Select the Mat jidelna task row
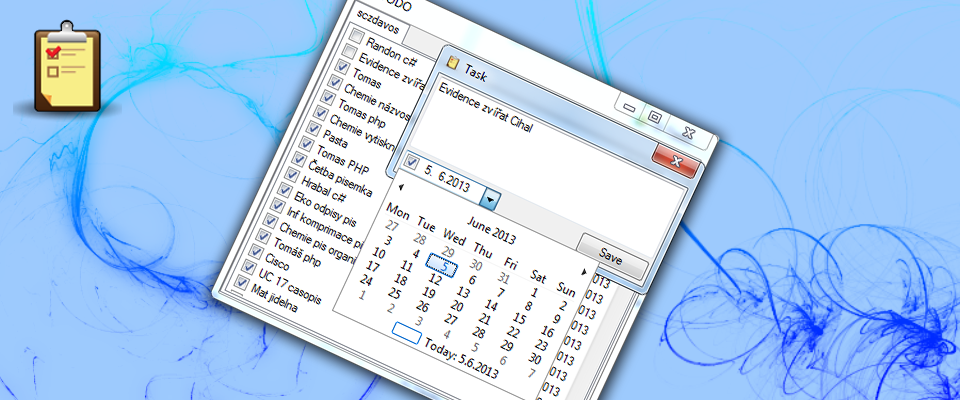 click(274, 298)
